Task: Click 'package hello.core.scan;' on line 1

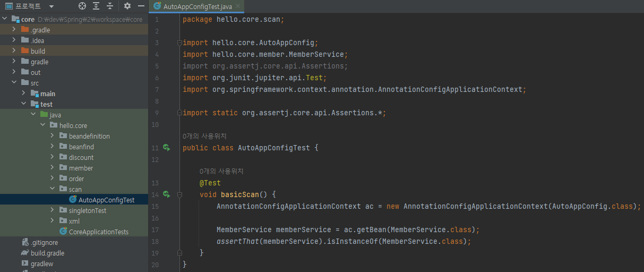Action: 234,19
